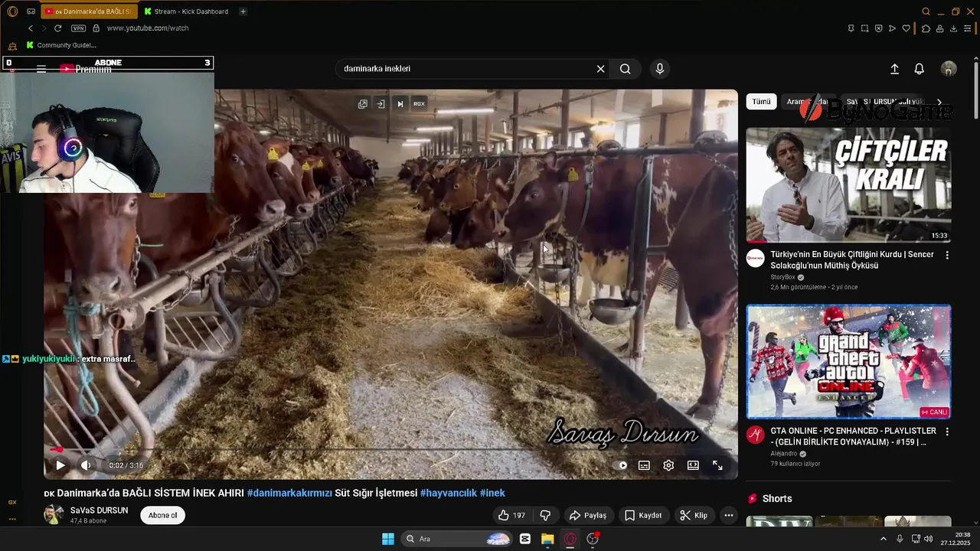980x551 pixels.
Task: Switch to theater mode
Action: (x=693, y=465)
